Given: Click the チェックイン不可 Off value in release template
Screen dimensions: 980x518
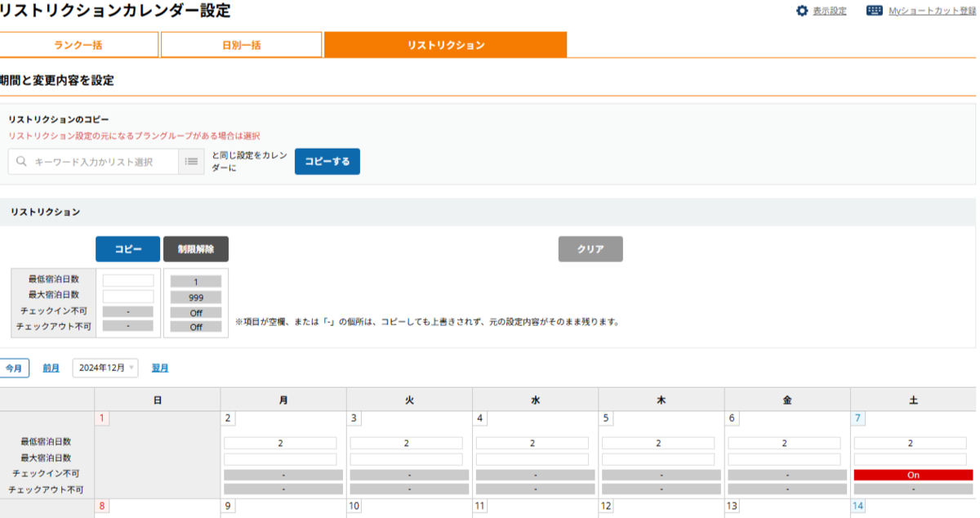Looking at the screenshot, I should coord(196,312).
